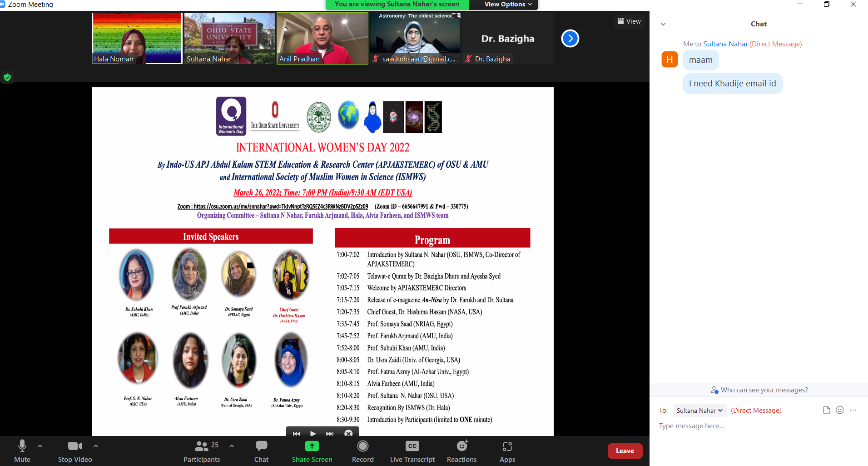Open the Reactions emoji panel
The width and height of the screenshot is (868, 466).
coord(461,451)
